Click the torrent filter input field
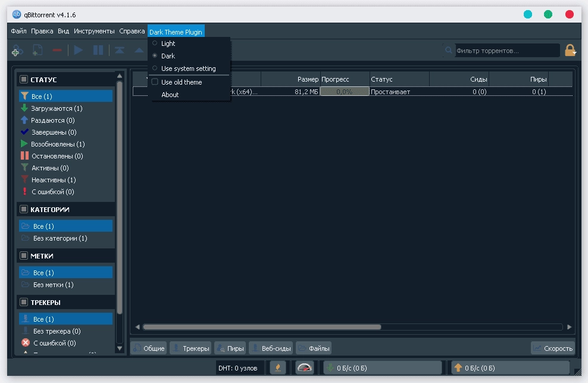 click(507, 50)
